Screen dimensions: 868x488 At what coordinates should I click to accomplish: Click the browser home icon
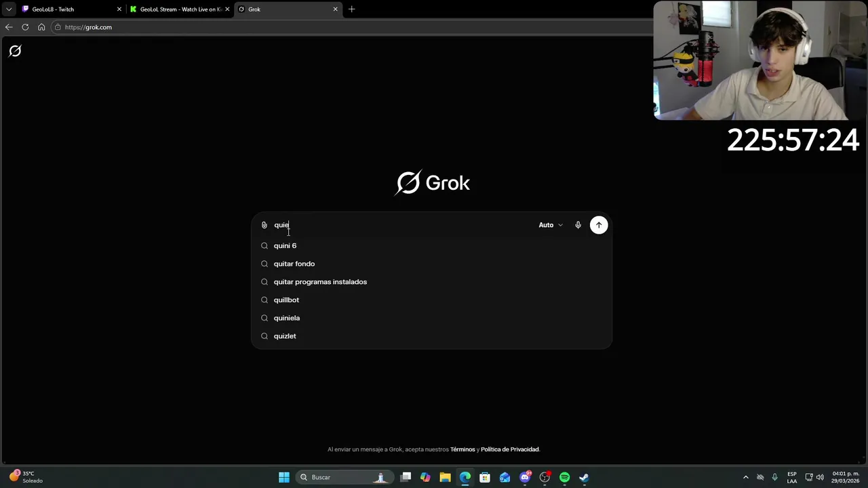tap(41, 27)
